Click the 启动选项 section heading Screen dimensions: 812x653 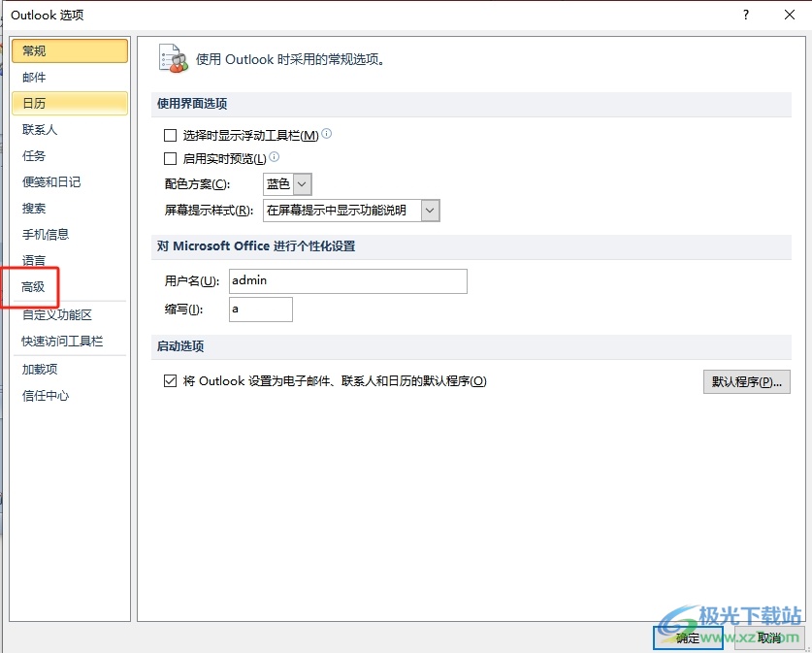[x=180, y=346]
